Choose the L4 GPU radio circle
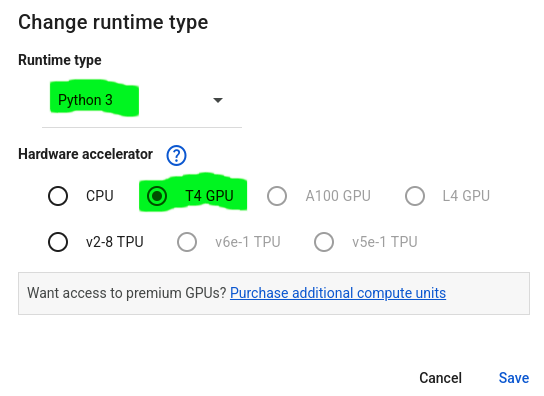Image resolution: width=544 pixels, height=396 pixels. click(x=415, y=196)
